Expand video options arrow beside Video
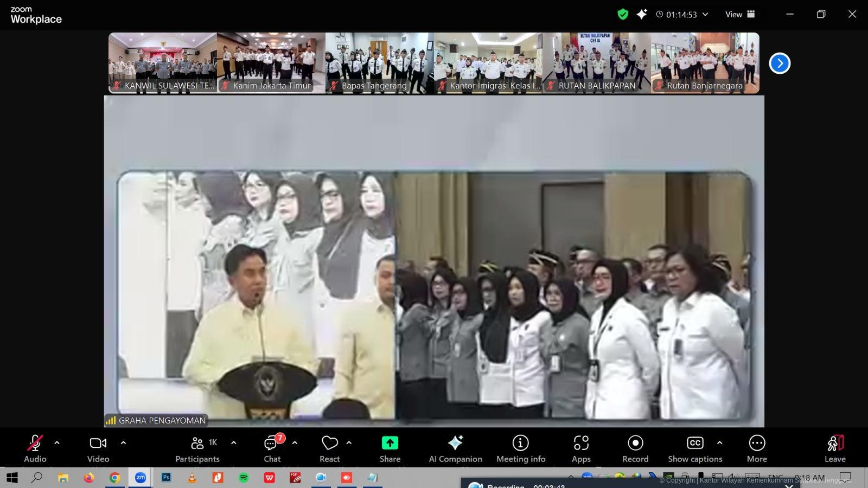 coord(123,443)
